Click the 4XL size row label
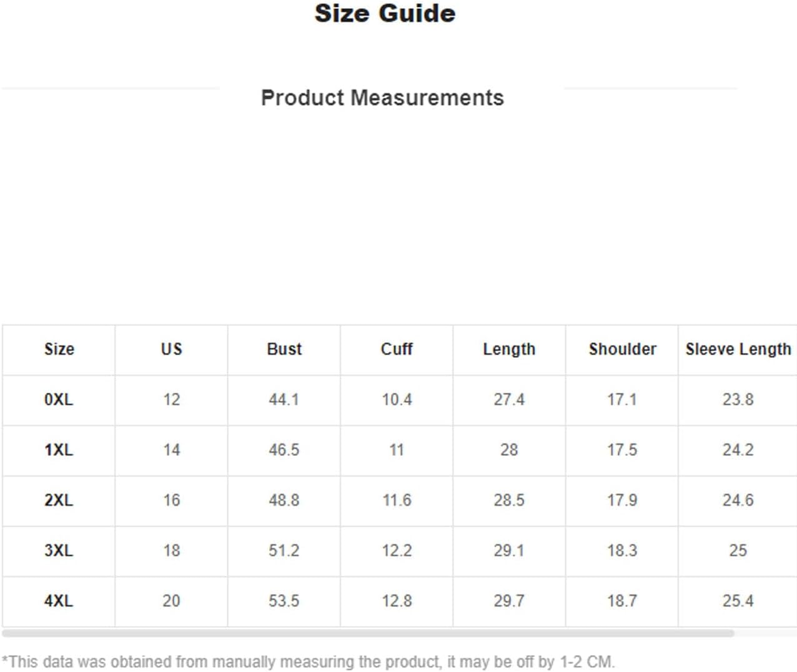 point(59,601)
